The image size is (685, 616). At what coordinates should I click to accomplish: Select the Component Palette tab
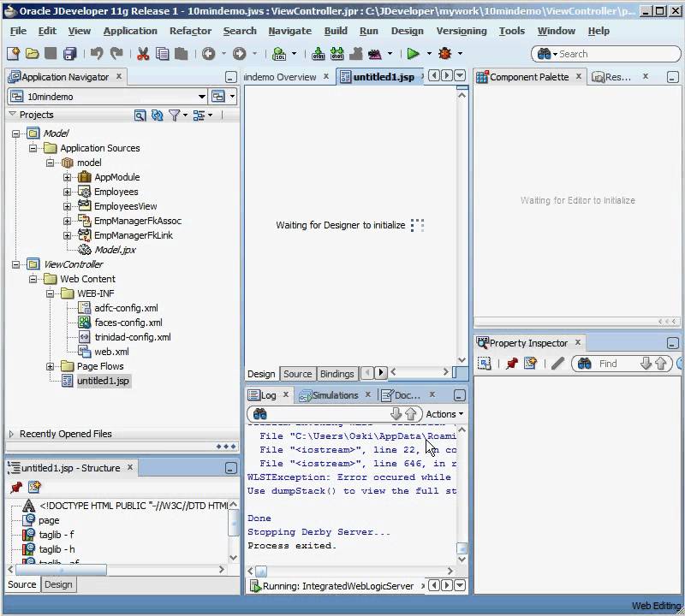(528, 77)
